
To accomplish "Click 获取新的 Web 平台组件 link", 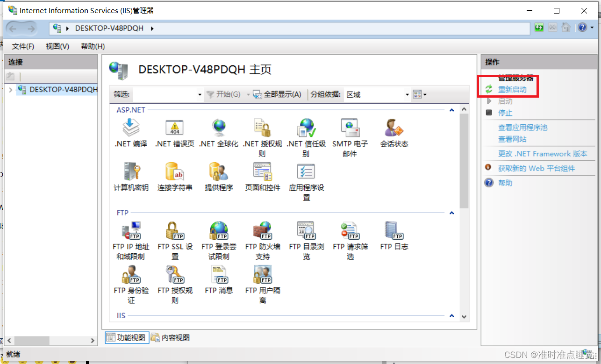I will 537,168.
